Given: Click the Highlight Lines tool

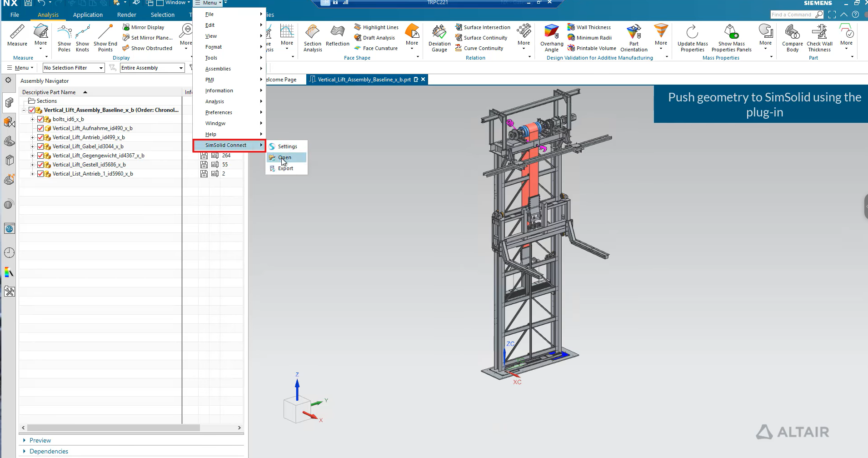Looking at the screenshot, I should click(x=376, y=27).
